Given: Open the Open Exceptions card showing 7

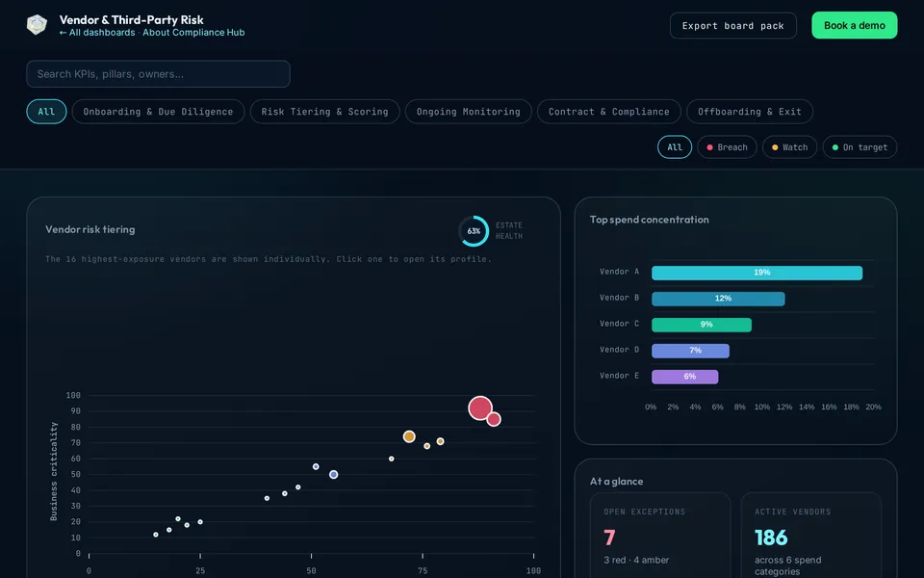Looking at the screenshot, I should 660,536.
